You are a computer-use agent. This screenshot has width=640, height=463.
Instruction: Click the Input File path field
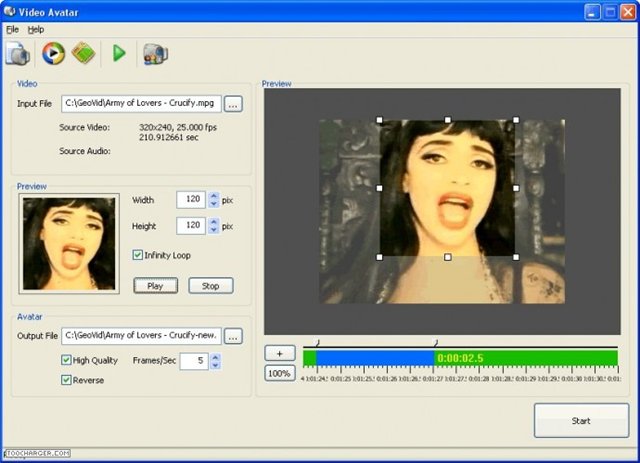click(x=141, y=104)
